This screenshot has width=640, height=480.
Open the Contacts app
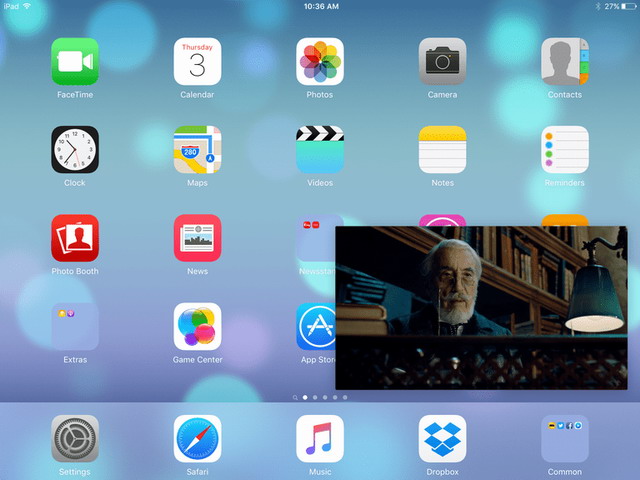coord(565,62)
